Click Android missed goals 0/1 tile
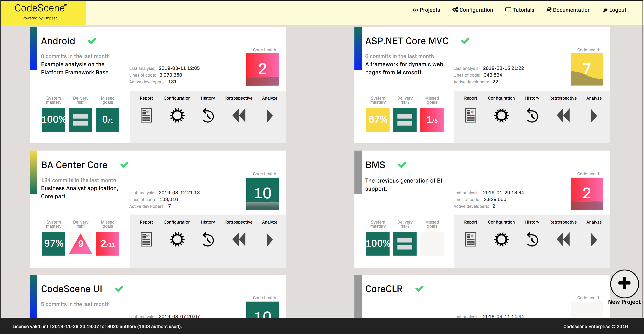This screenshot has height=334, width=644. point(107,120)
